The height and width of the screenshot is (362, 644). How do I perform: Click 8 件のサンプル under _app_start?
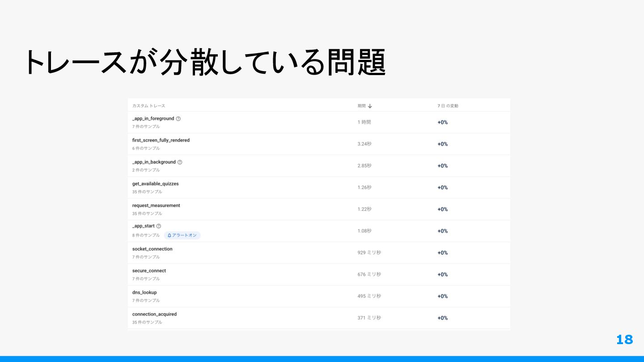click(x=146, y=235)
